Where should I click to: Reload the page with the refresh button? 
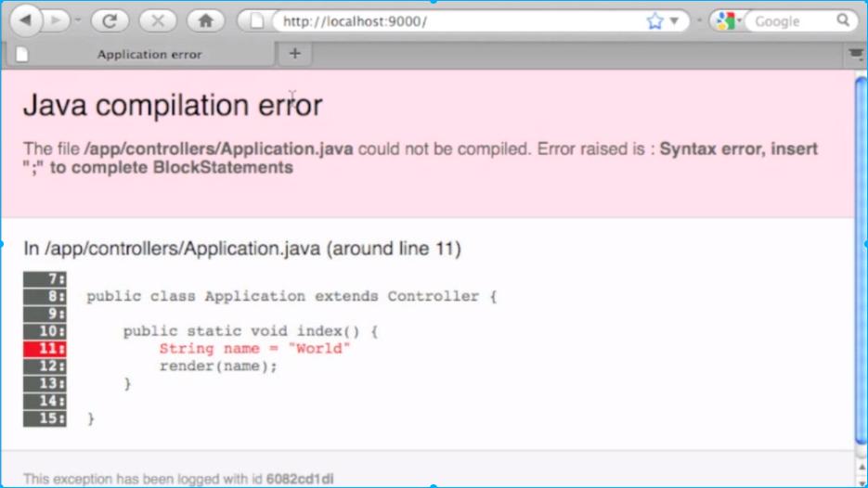point(110,21)
